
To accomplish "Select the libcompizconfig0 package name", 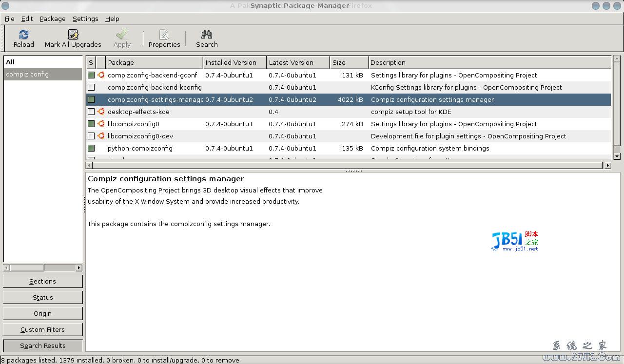I will pyautogui.click(x=133, y=124).
